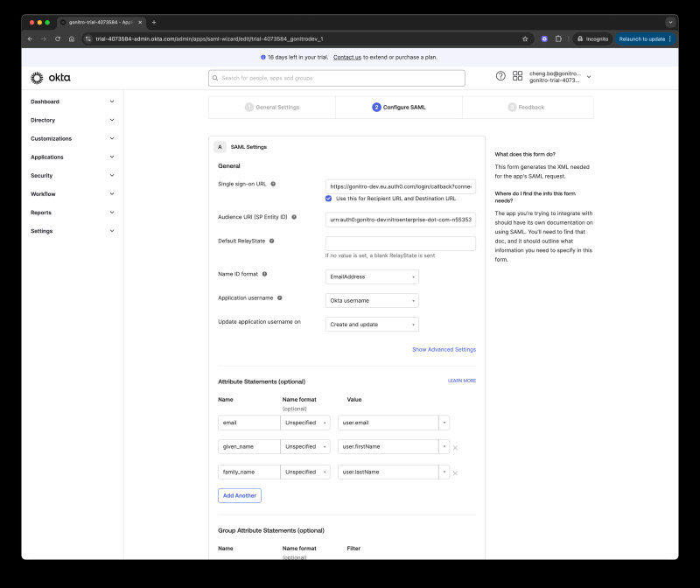This screenshot has width=700, height=588.
Task: Bookmark this page with the star icon
Action: coord(525,38)
